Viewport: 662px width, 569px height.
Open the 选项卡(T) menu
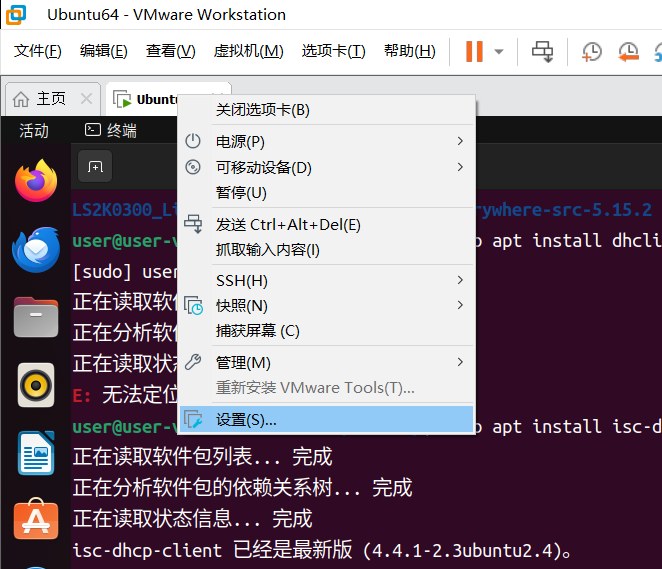pos(334,51)
